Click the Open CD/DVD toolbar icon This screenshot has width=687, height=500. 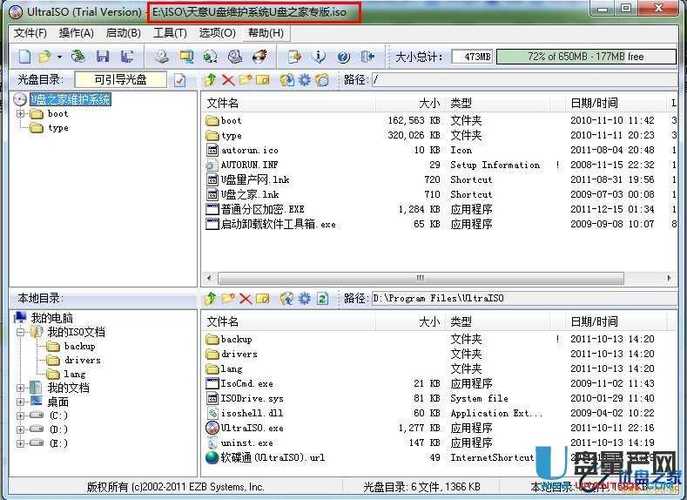[x=78, y=57]
